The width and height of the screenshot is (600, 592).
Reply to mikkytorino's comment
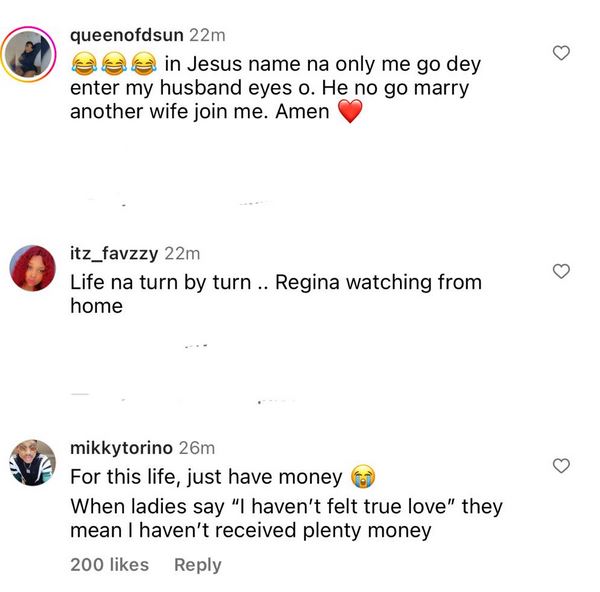[x=197, y=565]
